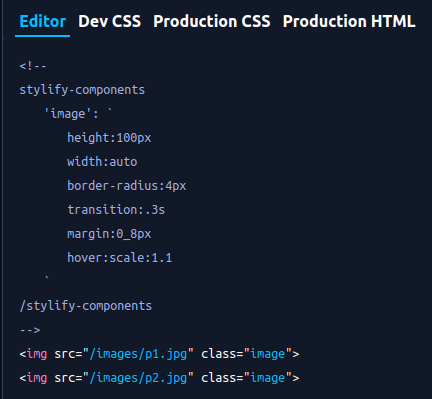
Task: Click the class value of first img tag
Action: [x=268, y=354]
